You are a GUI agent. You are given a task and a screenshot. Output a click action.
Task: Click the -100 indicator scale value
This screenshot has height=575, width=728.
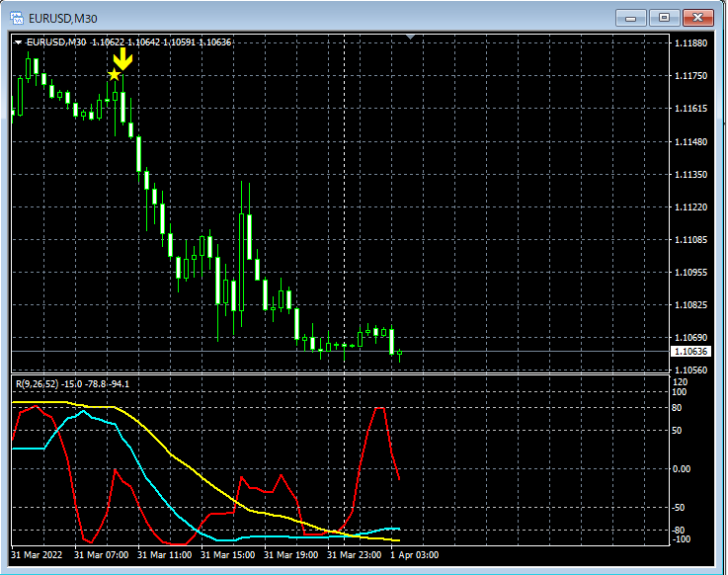point(682,539)
